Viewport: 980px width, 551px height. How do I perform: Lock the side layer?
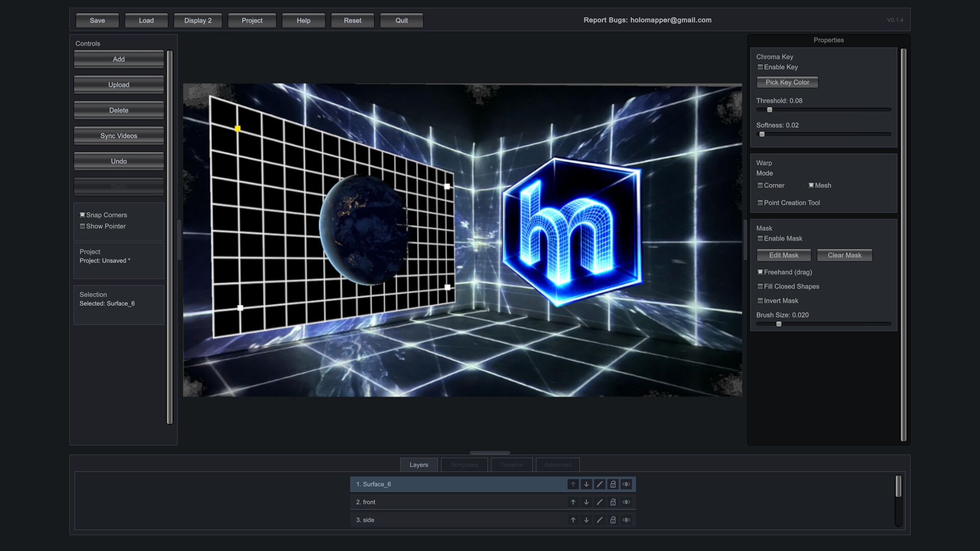613,520
